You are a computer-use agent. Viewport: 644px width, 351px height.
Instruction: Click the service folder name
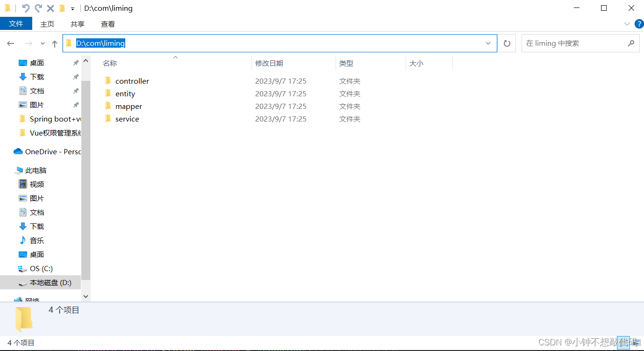tap(127, 119)
